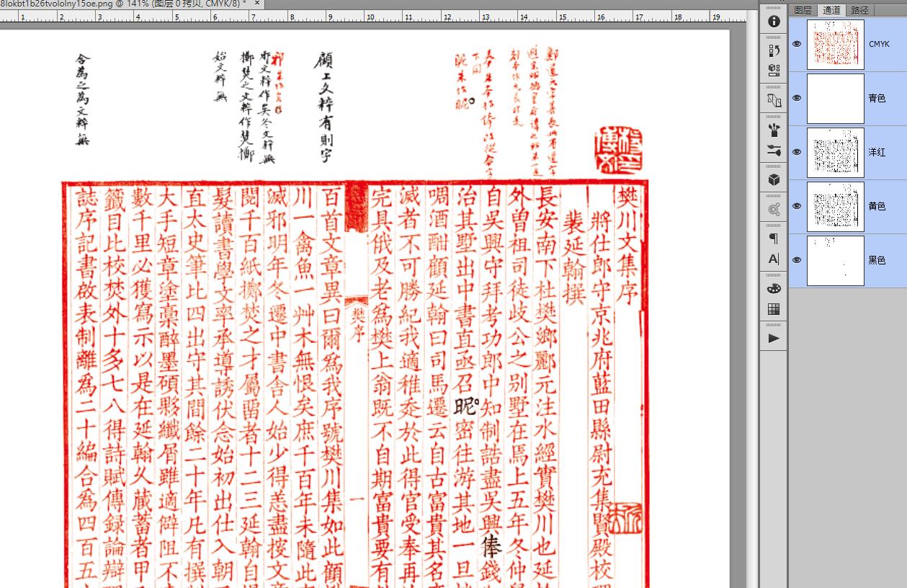Open the Paragraph panel icon
This screenshot has height=588, width=907.
click(x=774, y=239)
